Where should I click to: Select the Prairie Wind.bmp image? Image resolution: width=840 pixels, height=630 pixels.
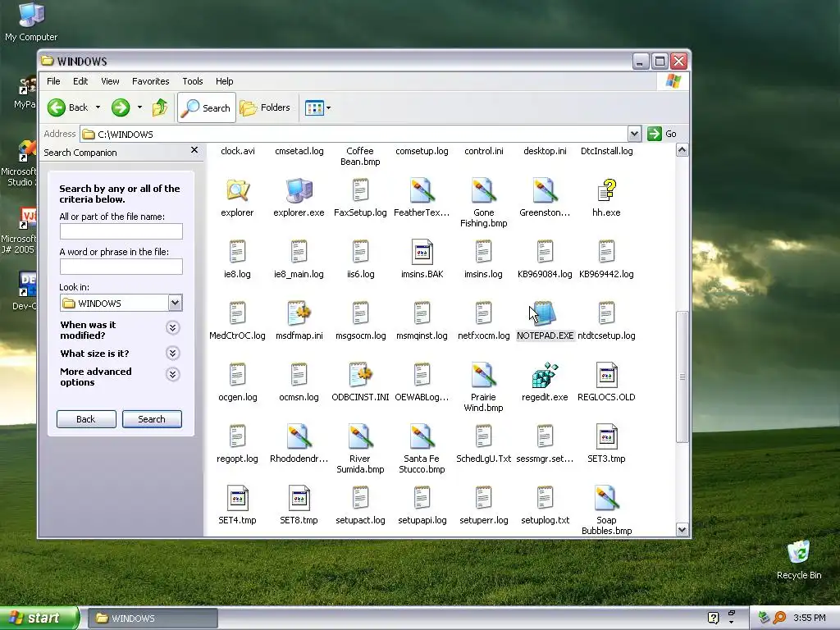point(483,375)
